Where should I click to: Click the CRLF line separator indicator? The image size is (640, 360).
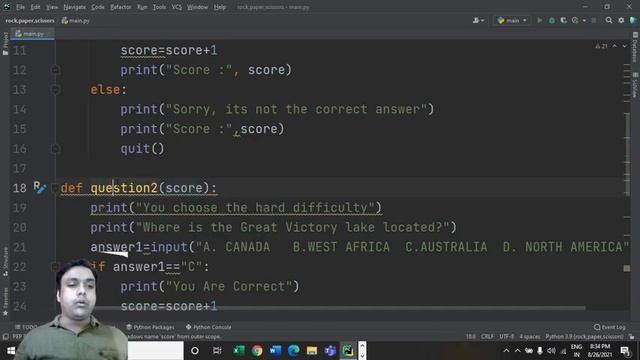coord(487,337)
